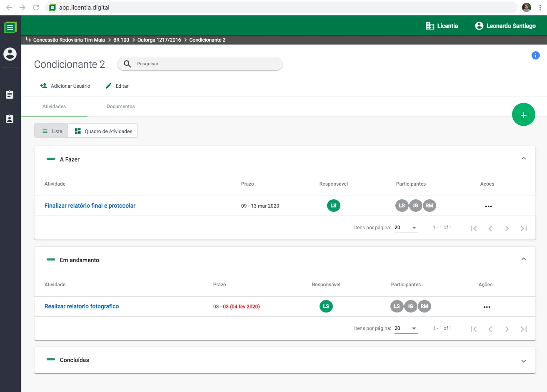Click the Pesquisar search field
The image size is (547, 392).
point(200,64)
